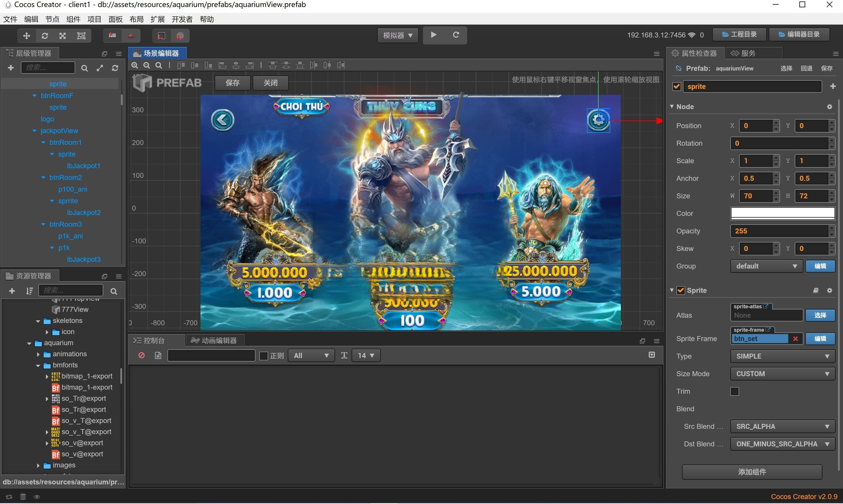Click the Atlas 选择 button
The height and width of the screenshot is (504, 843).
pyautogui.click(x=820, y=316)
